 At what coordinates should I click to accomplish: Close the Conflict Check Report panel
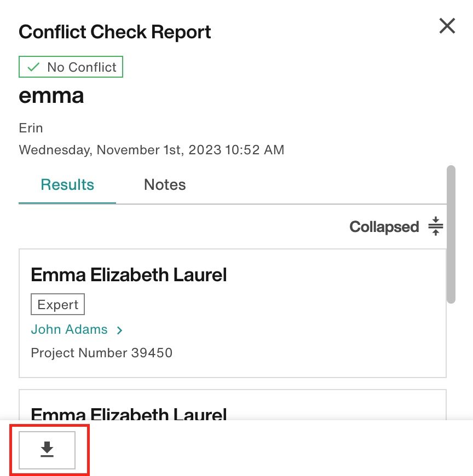(x=447, y=26)
